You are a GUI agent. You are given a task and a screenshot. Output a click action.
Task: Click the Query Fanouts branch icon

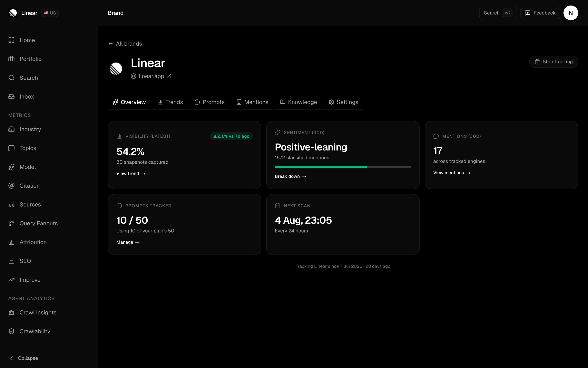(11, 223)
